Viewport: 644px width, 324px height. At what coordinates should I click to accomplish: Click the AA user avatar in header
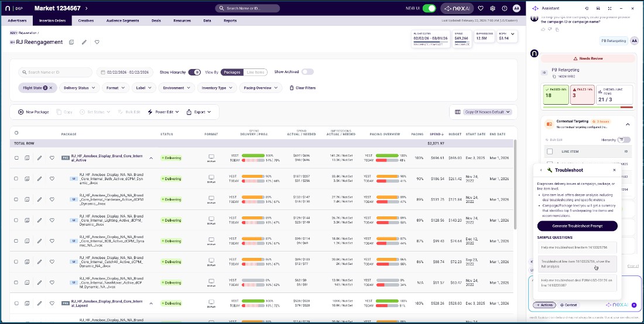click(516, 8)
